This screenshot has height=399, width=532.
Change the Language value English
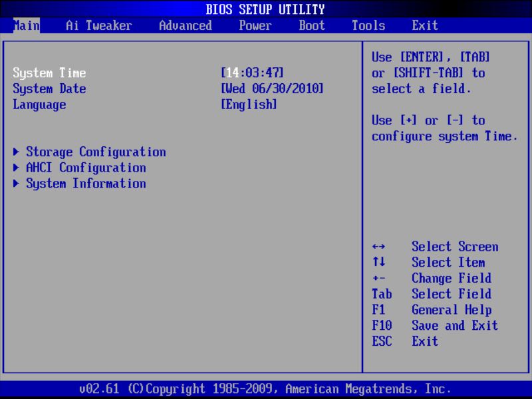(x=249, y=104)
